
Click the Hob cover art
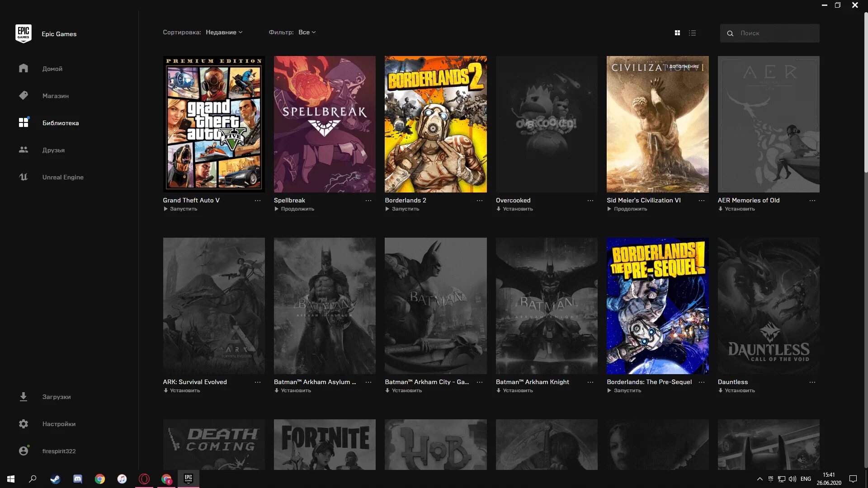click(436, 445)
